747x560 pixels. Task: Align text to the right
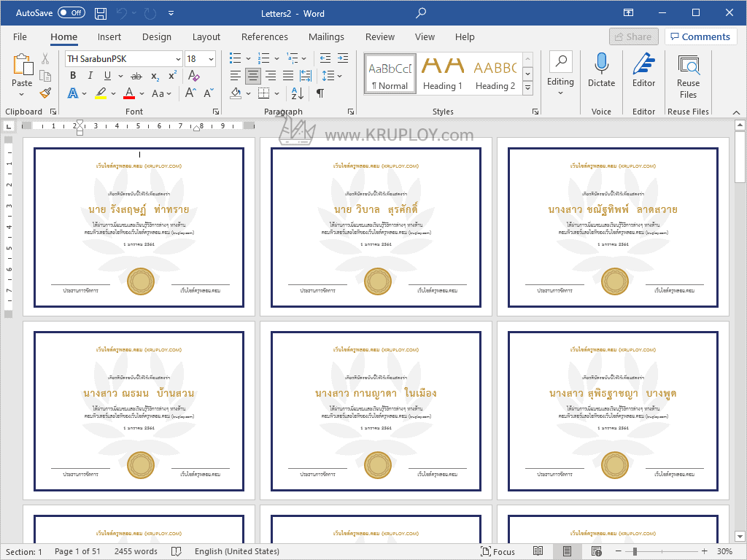pyautogui.click(x=271, y=76)
